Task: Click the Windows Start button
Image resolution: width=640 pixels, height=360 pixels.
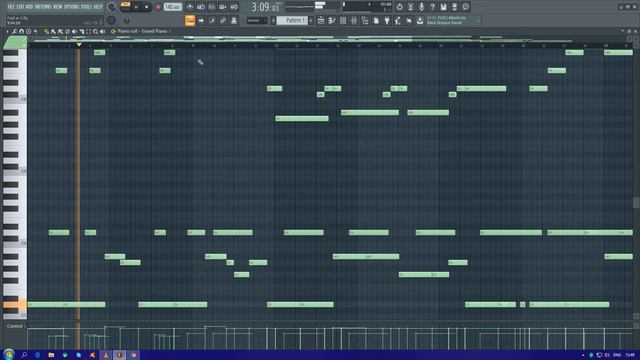Action: pyautogui.click(x=9, y=354)
